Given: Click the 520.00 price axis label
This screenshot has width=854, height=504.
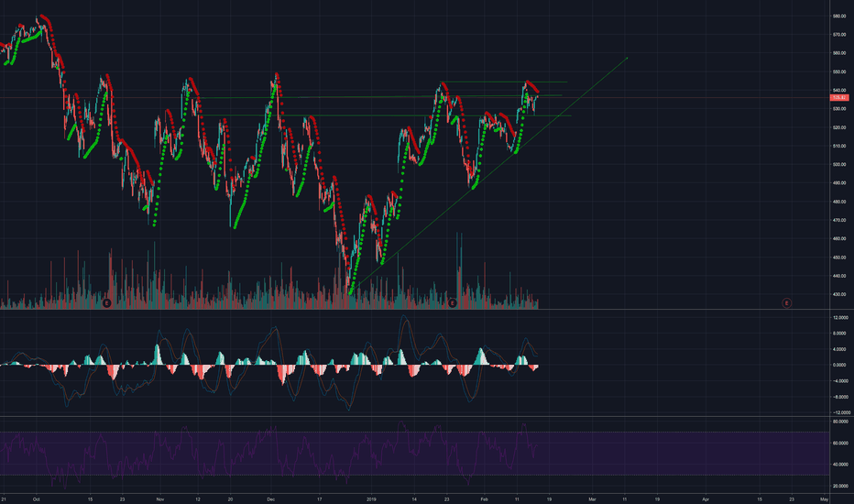Looking at the screenshot, I should (839, 127).
